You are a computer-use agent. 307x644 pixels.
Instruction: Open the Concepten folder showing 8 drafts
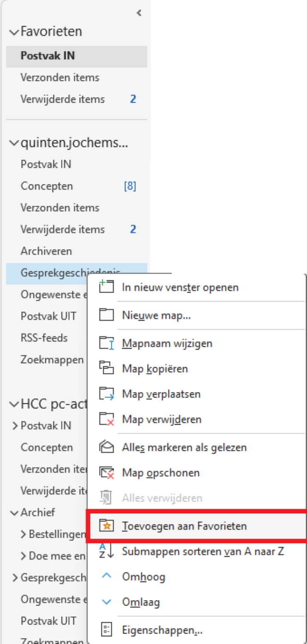coord(46,186)
